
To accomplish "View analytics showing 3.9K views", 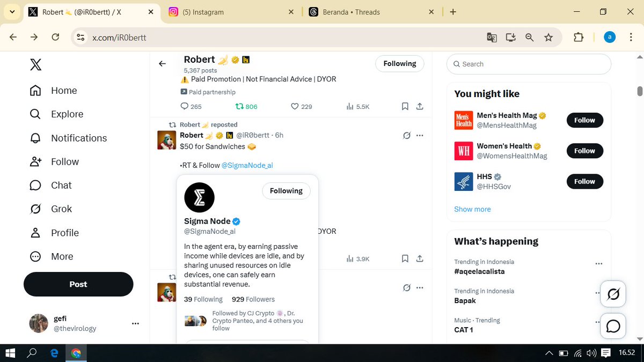I will coord(357,259).
